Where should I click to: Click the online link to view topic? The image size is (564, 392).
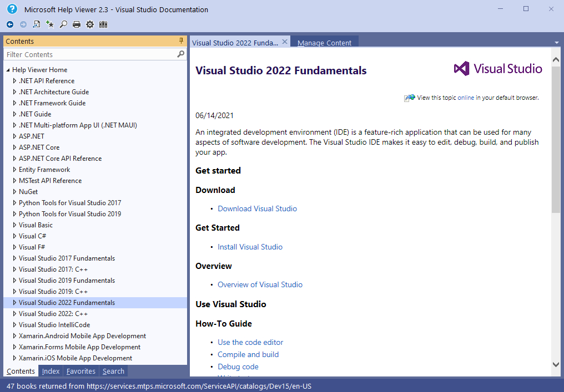[x=466, y=98]
